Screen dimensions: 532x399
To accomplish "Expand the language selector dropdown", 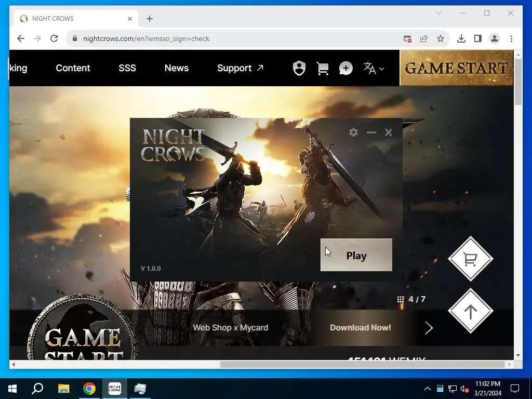I will coord(374,68).
